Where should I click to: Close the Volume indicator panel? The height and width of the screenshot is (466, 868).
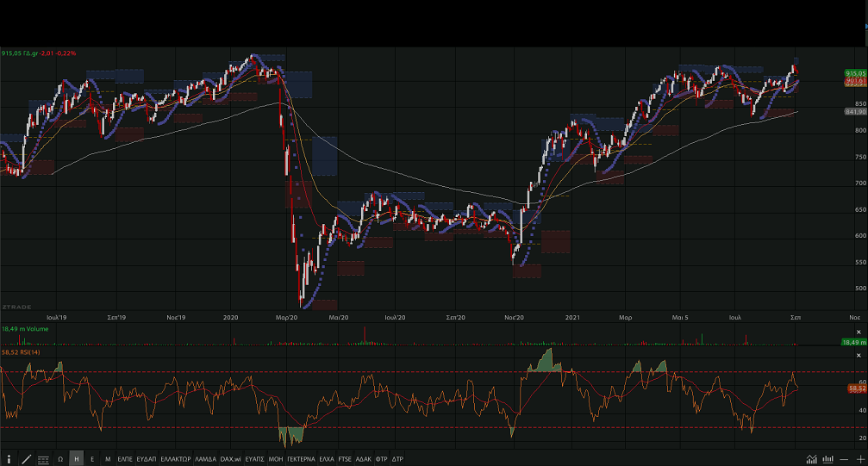pos(859,330)
